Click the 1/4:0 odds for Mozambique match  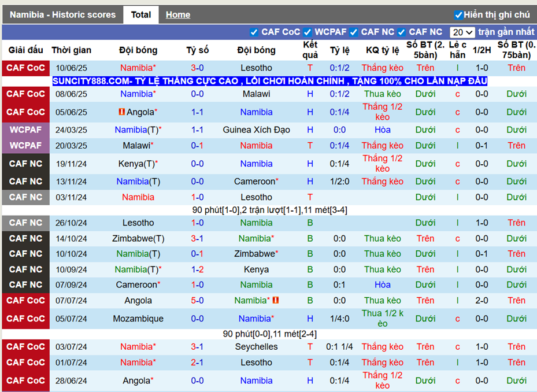(339, 319)
